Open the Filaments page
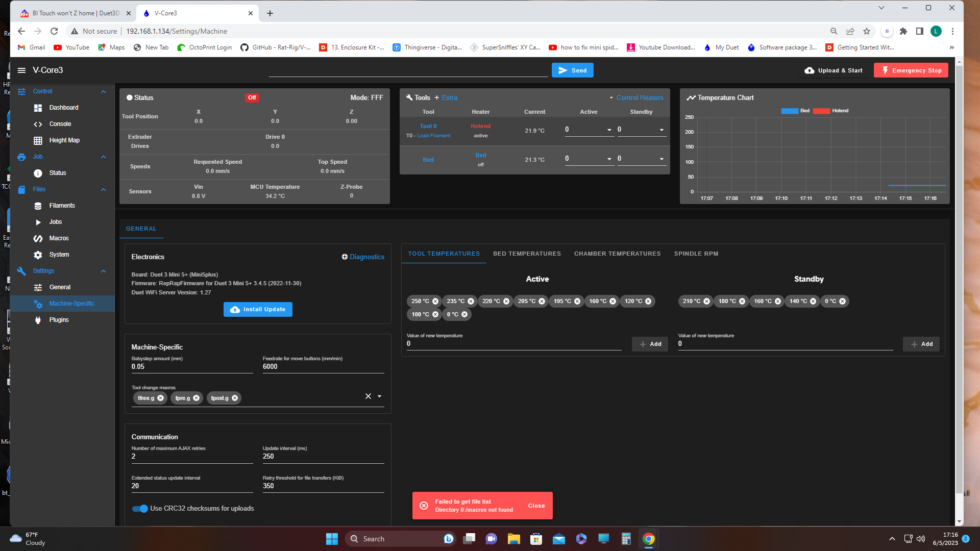This screenshot has height=551, width=980. (63, 206)
